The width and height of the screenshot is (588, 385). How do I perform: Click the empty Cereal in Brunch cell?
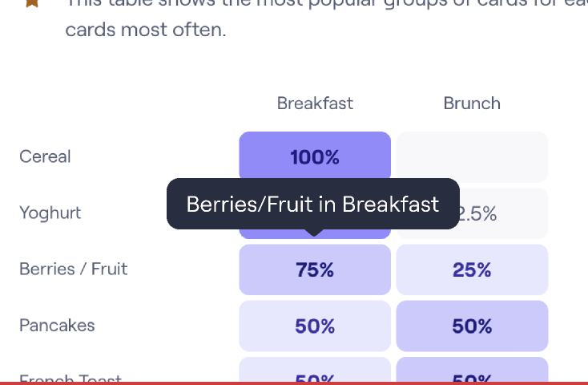pyautogui.click(x=472, y=157)
